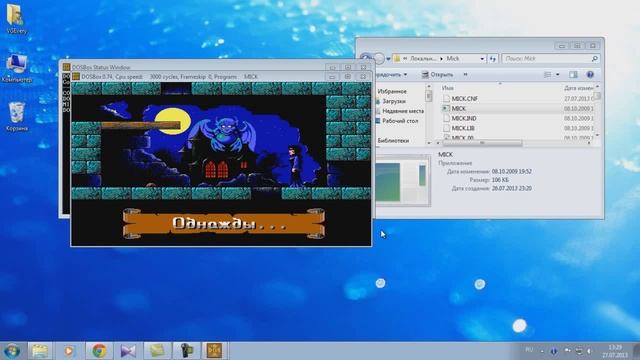Click the network tray icon
This screenshot has width=640, height=360.
click(579, 351)
